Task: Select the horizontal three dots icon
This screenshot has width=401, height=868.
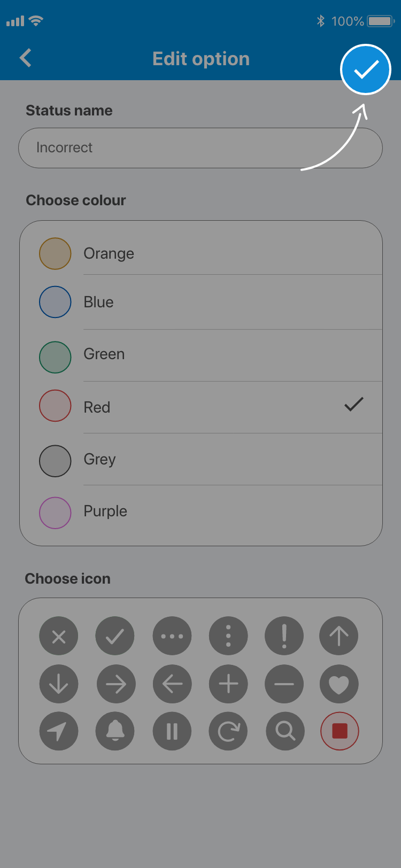Action: (172, 636)
